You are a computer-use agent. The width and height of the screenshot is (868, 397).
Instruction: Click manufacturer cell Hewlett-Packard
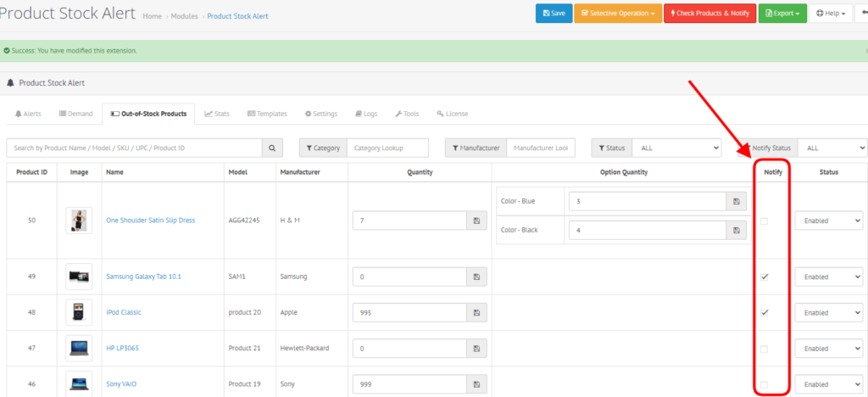(x=304, y=349)
